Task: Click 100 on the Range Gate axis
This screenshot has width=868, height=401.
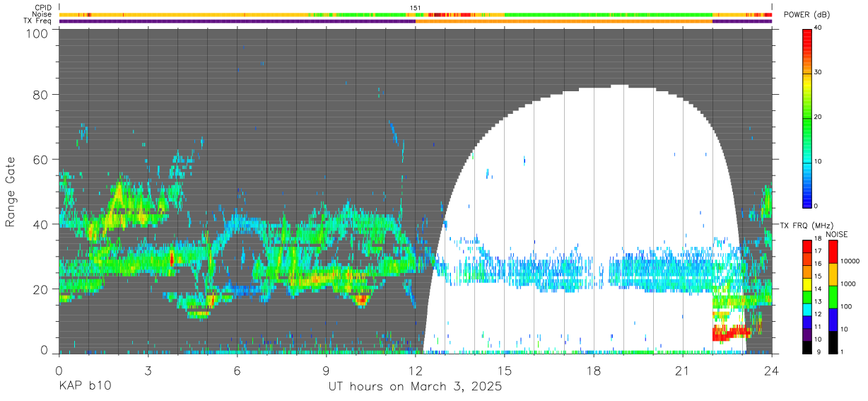Action: click(37, 33)
